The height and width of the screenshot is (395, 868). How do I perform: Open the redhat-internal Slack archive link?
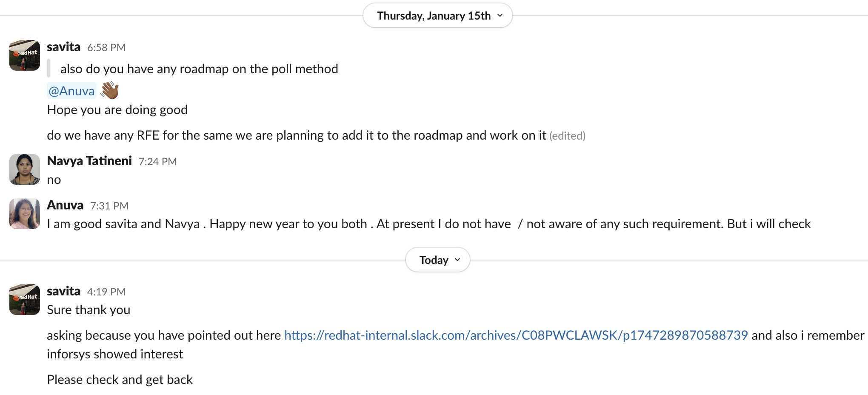(516, 335)
